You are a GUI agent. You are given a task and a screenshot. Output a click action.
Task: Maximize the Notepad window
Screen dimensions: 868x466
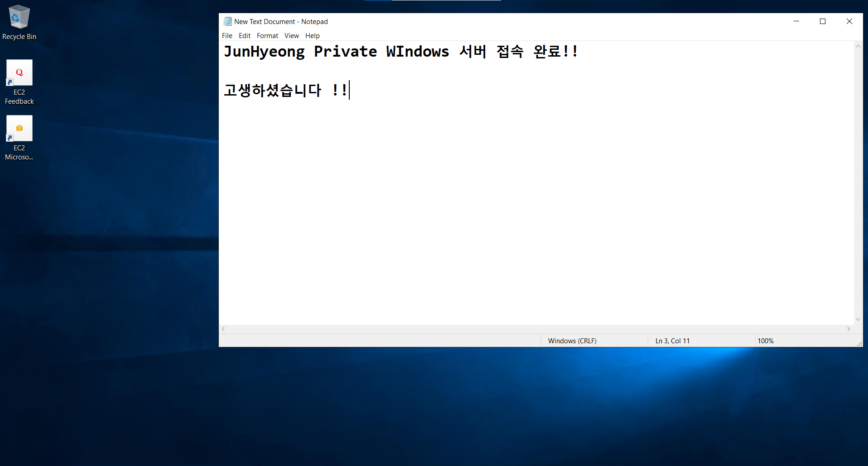[823, 21]
